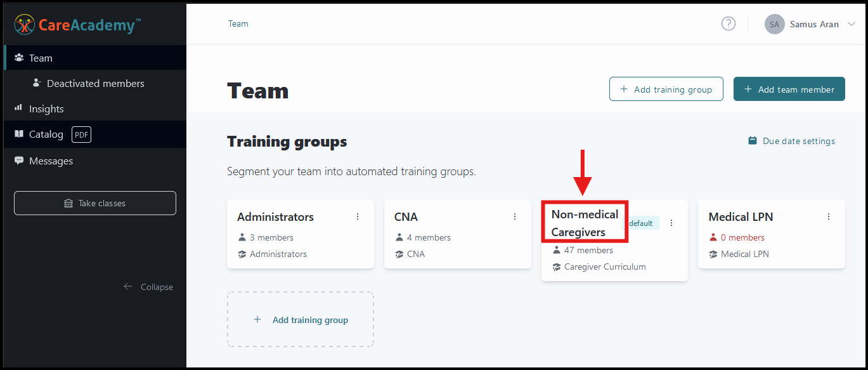This screenshot has width=868, height=370.
Task: Open Due date settings via its calendar icon
Action: (x=751, y=140)
